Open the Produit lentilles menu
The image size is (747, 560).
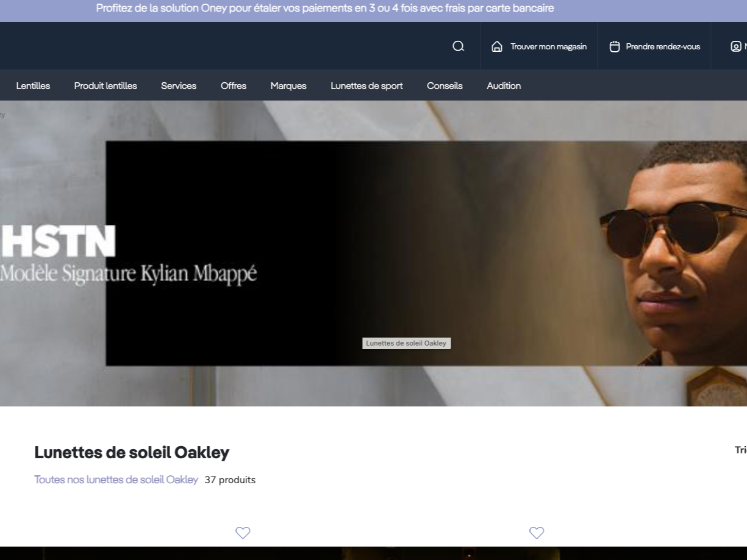105,86
